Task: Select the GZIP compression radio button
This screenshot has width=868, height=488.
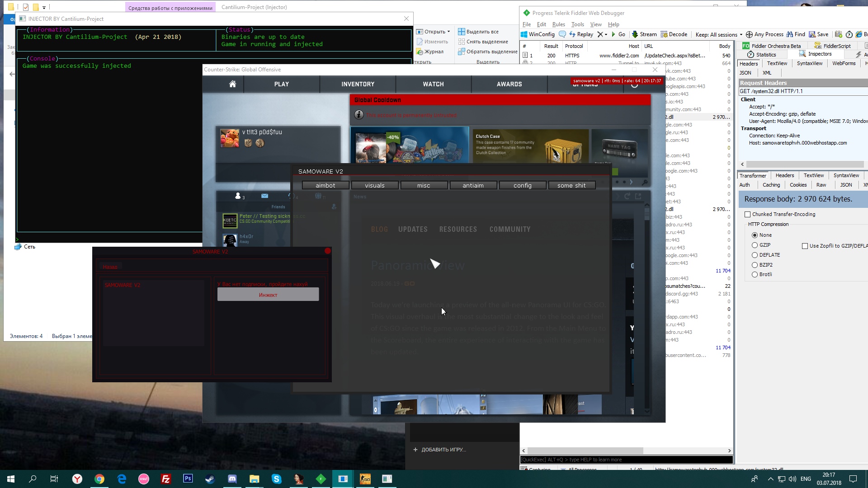Action: pyautogui.click(x=755, y=245)
